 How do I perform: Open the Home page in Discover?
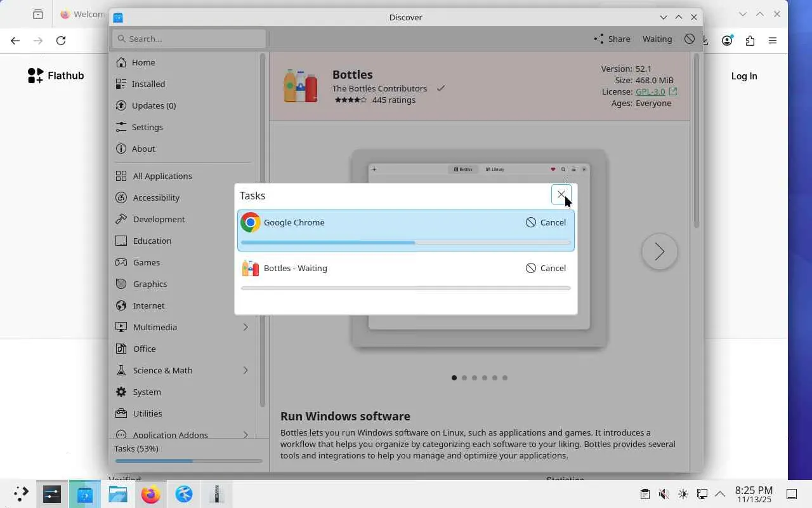coord(184,62)
